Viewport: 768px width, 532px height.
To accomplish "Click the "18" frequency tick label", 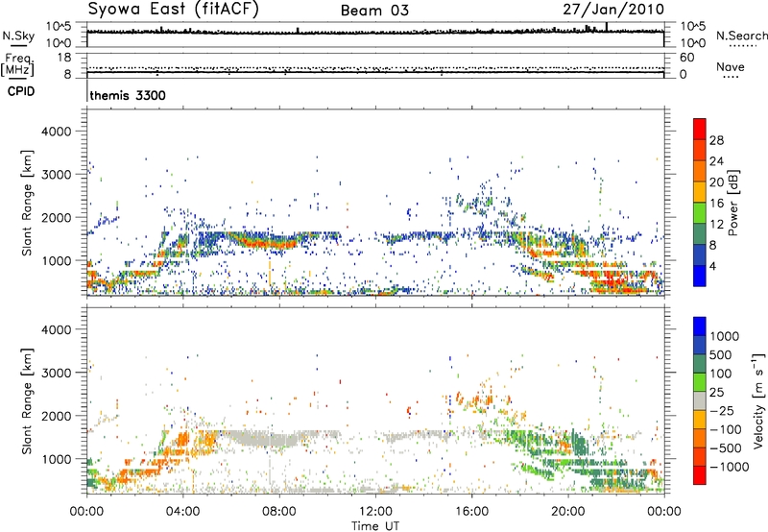I will (63, 58).
